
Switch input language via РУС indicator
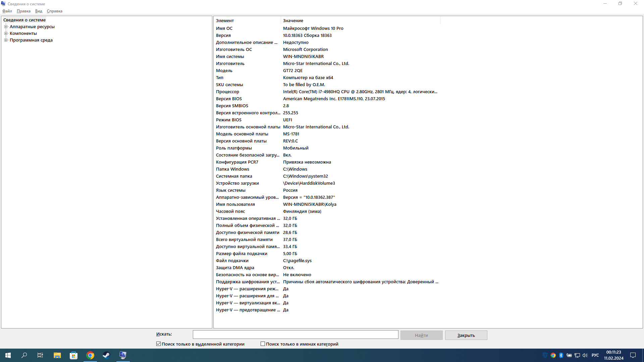click(x=595, y=355)
